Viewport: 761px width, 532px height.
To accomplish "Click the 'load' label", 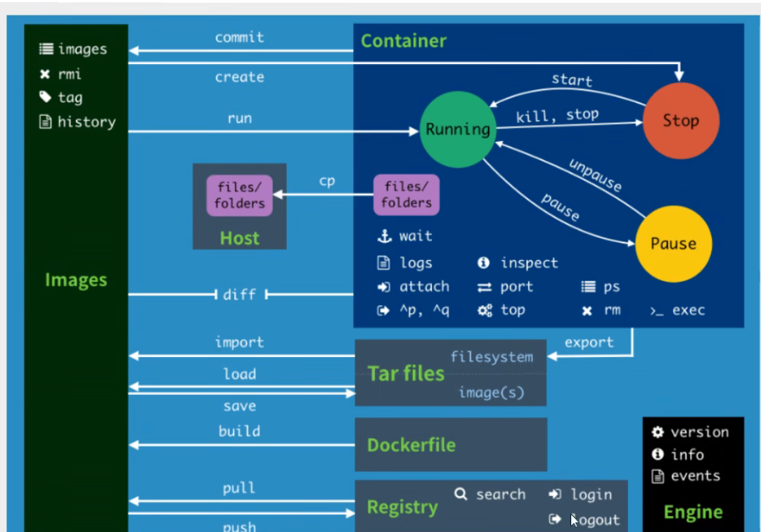I will click(x=240, y=374).
